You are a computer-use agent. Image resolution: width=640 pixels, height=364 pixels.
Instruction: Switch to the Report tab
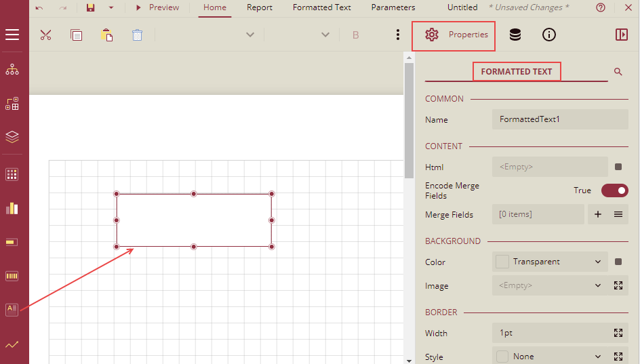(x=260, y=7)
